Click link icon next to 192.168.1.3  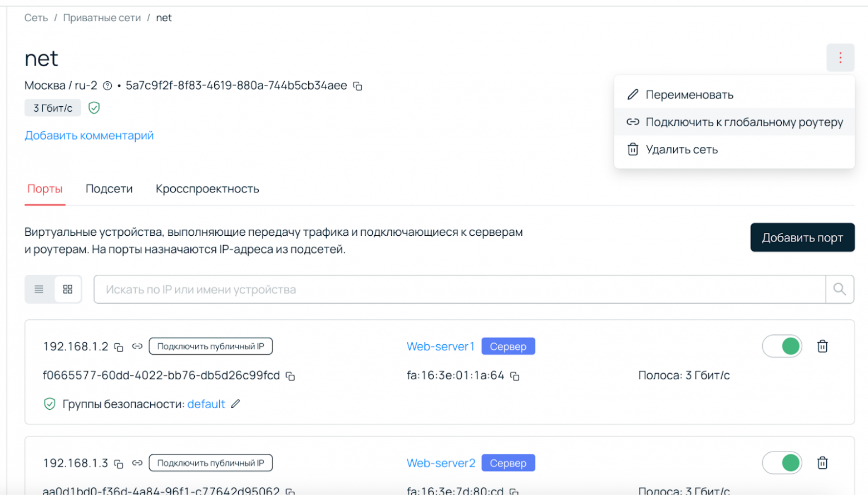click(136, 462)
